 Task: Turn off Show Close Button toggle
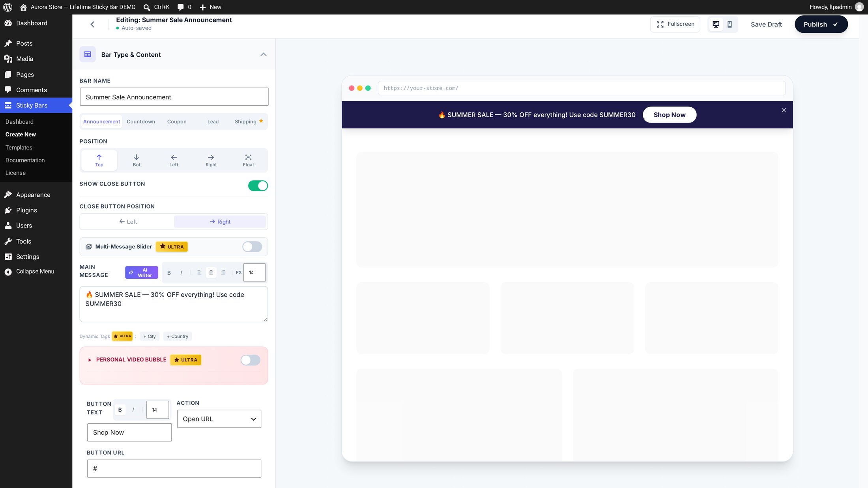pos(258,186)
